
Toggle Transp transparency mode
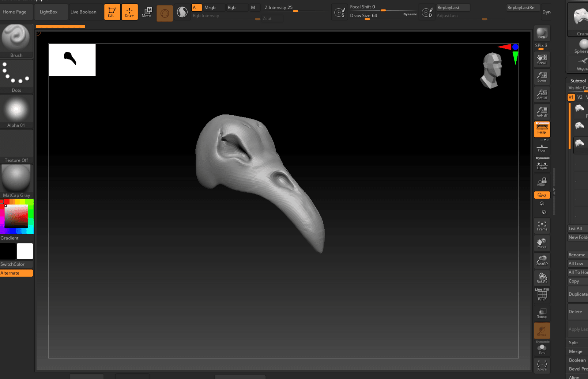click(541, 313)
